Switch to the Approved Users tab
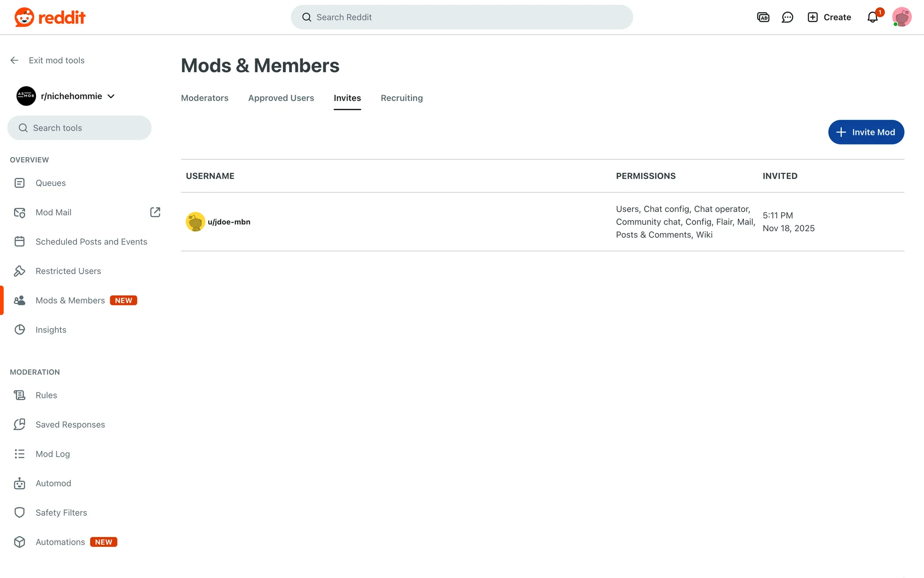Viewport: 924px width, 578px height. click(281, 98)
